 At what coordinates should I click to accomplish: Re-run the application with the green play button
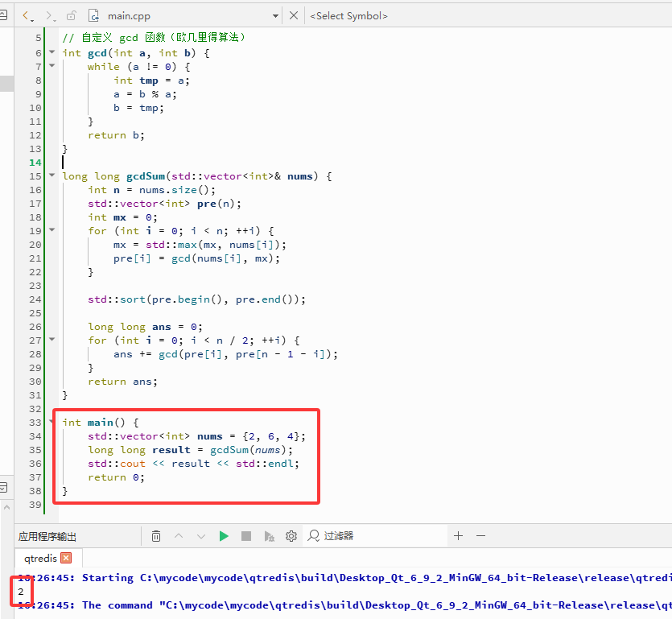tap(224, 536)
